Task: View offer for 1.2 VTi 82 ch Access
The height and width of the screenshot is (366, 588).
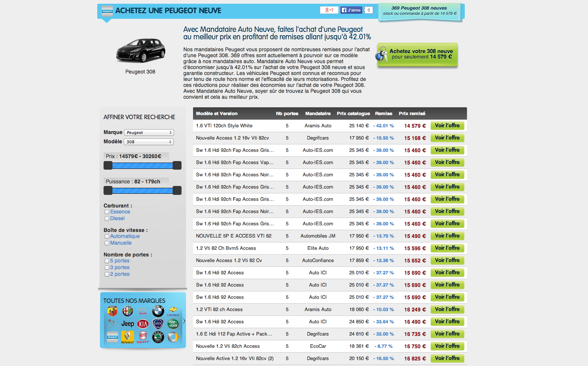Action: (x=447, y=309)
